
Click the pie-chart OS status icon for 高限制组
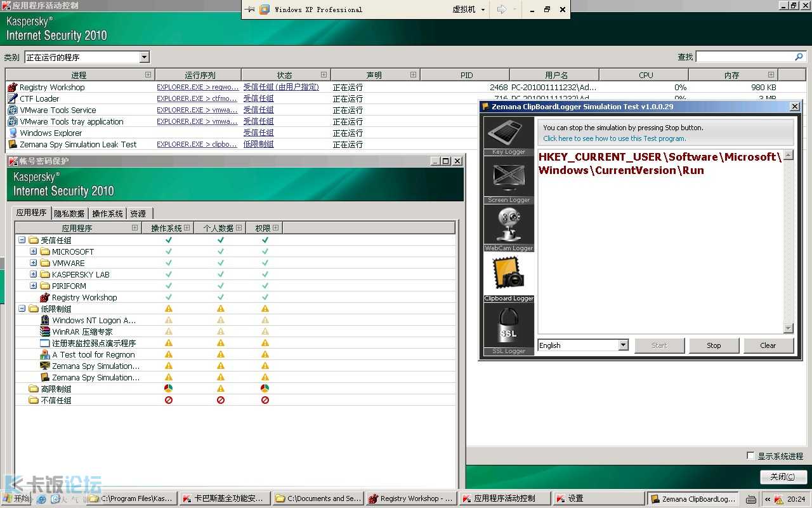click(x=169, y=388)
